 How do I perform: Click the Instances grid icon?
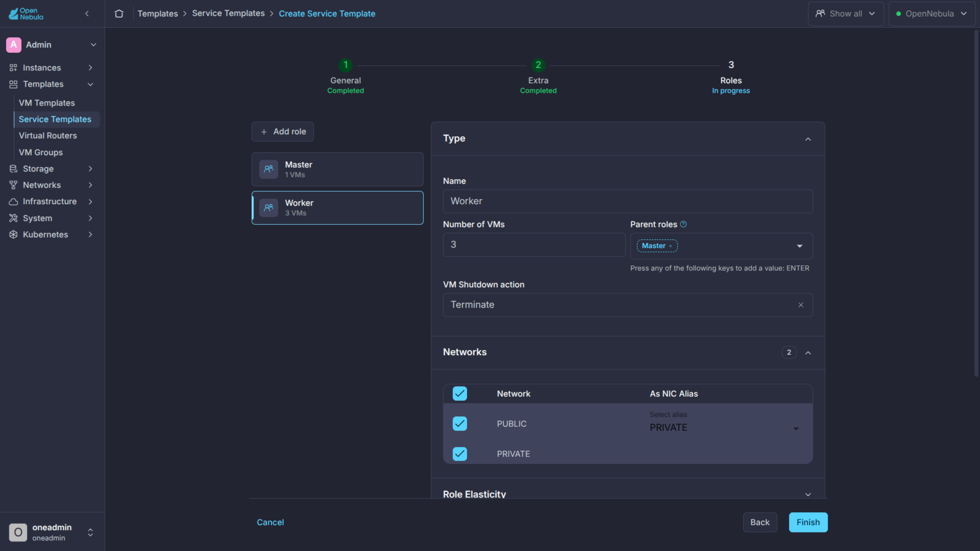click(13, 68)
